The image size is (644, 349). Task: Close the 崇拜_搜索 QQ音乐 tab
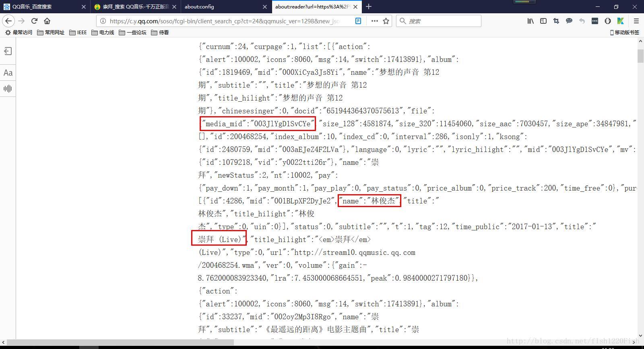174,6
